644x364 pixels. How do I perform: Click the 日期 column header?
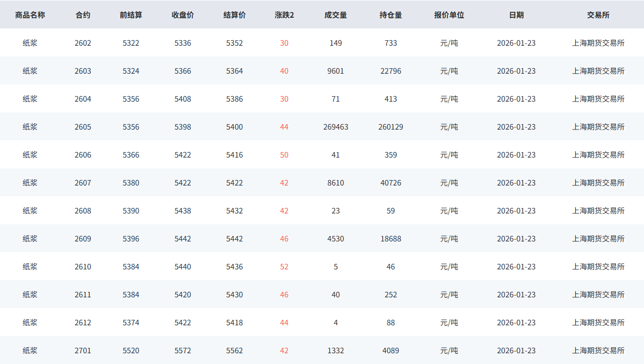(x=516, y=15)
